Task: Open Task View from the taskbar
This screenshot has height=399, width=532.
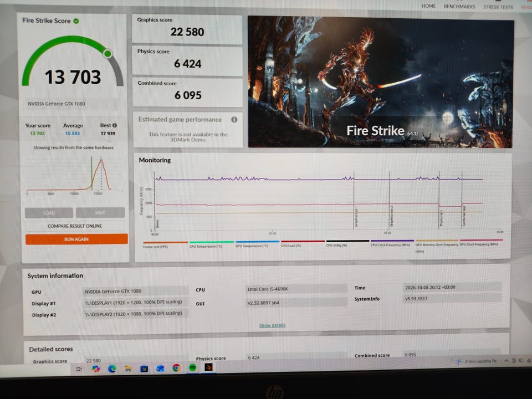Action: click(x=79, y=369)
